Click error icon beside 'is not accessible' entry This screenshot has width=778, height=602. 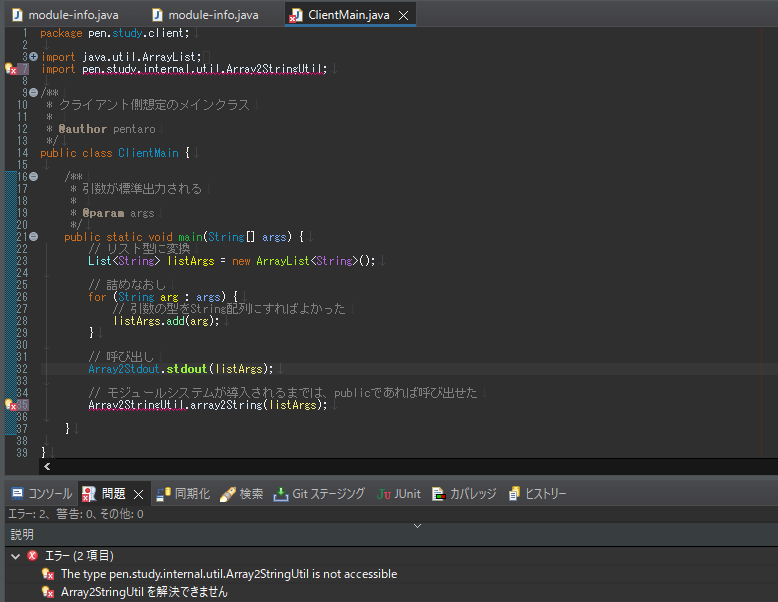(x=48, y=574)
